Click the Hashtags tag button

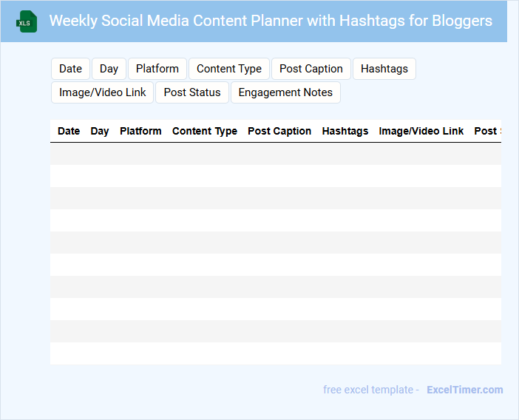pos(384,69)
